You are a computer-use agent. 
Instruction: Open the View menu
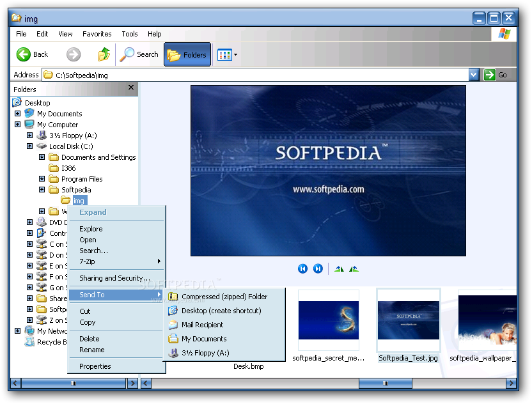click(x=65, y=34)
